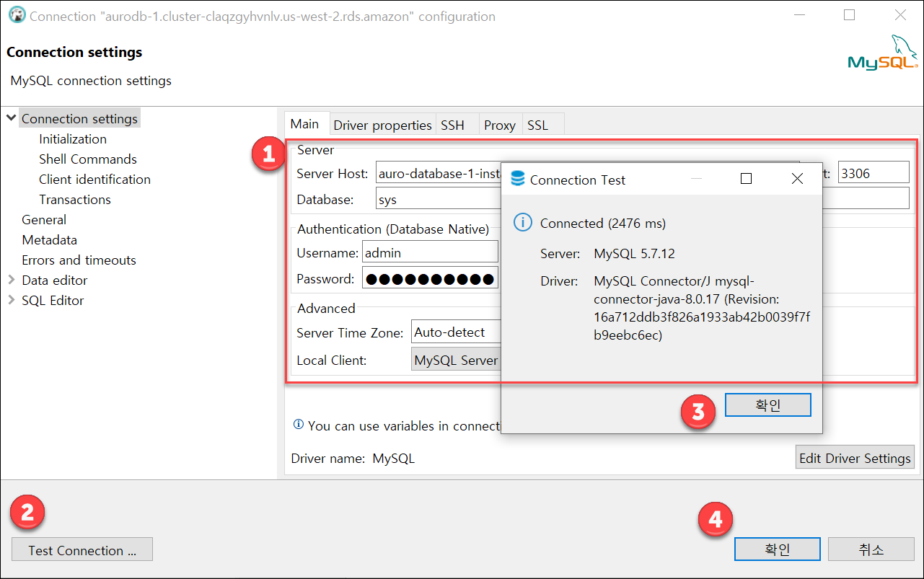Click Edit Driver Settings button
The width and height of the screenshot is (924, 579).
855,458
